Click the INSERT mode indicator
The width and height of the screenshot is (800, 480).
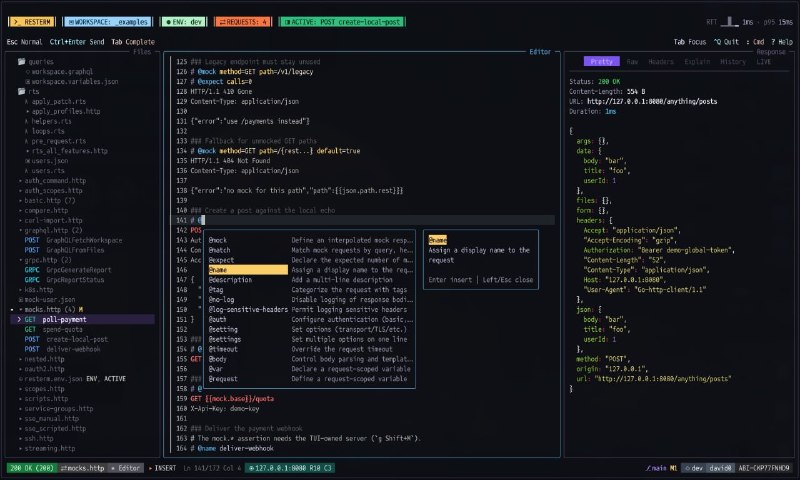pos(163,468)
